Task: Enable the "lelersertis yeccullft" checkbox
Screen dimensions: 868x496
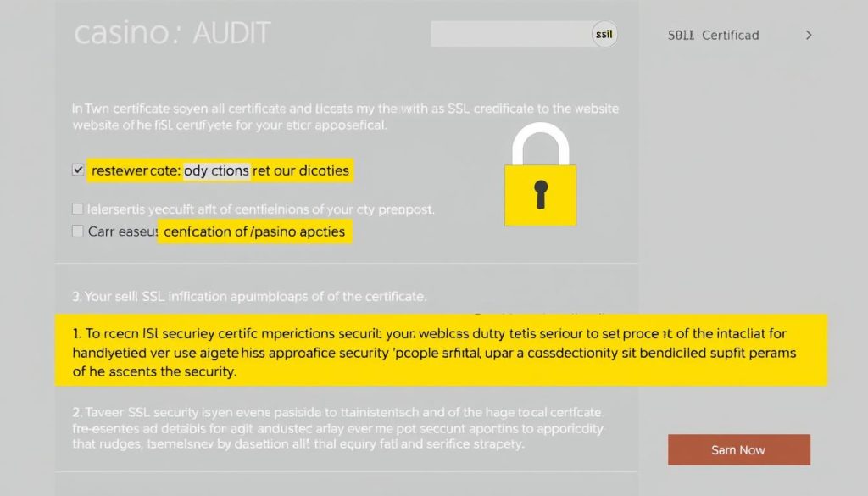Action: point(79,209)
